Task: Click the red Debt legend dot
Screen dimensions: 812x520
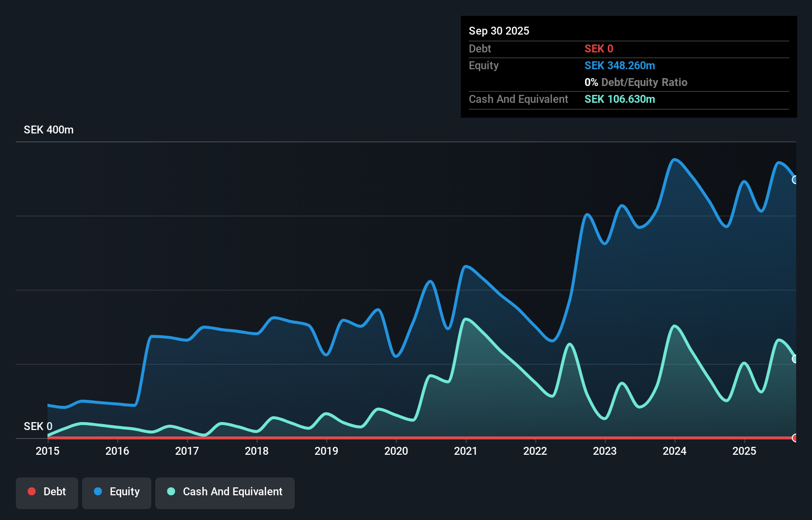Action: click(x=32, y=491)
